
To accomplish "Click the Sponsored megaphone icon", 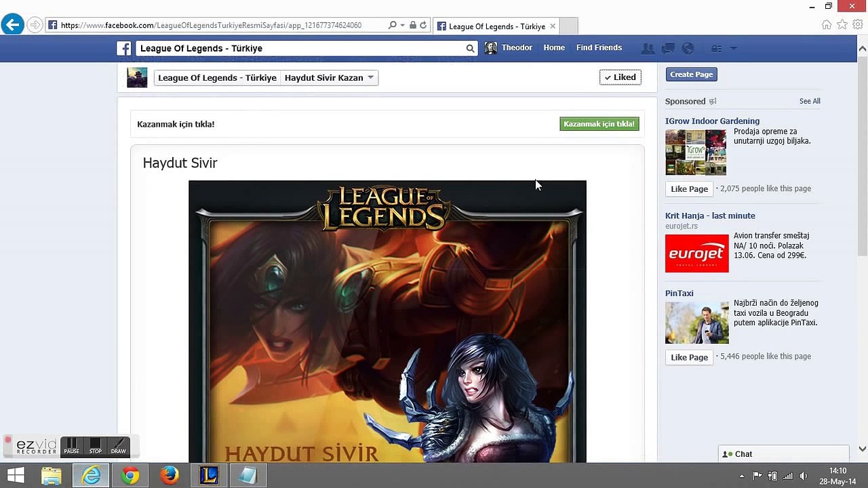I will (x=713, y=102).
